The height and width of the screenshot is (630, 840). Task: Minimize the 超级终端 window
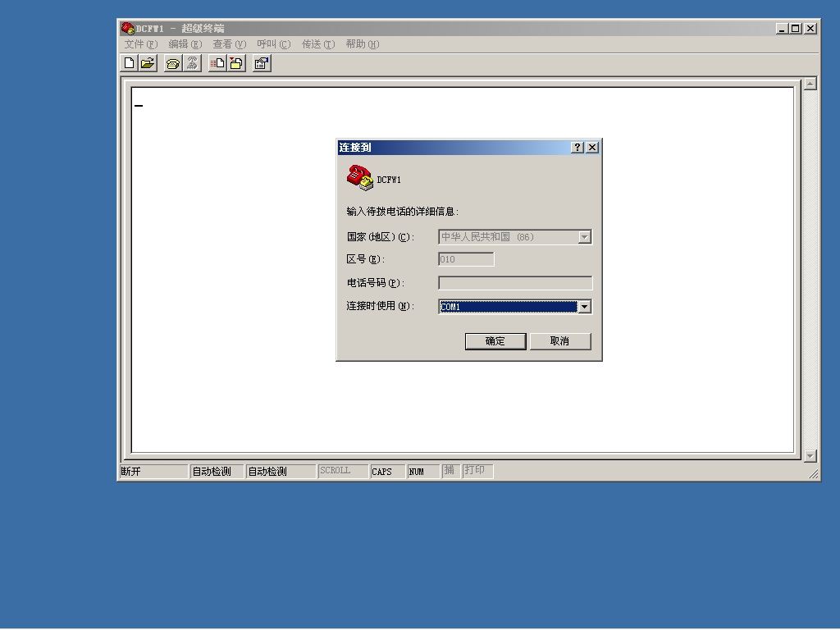click(782, 29)
